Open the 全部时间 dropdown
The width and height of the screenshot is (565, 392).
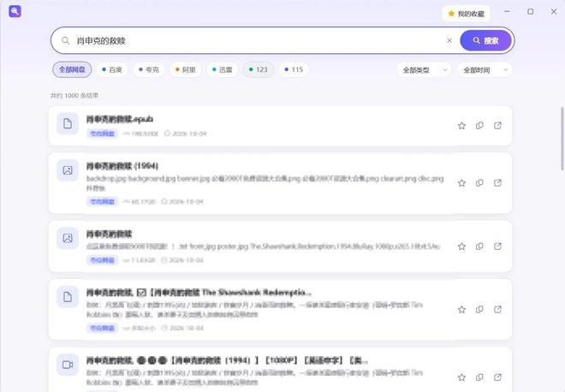pos(485,70)
